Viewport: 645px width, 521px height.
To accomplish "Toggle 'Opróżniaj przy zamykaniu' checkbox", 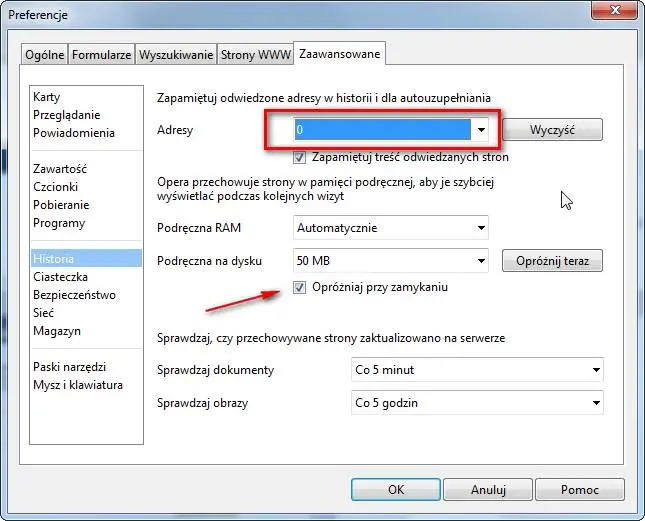I will coord(300,287).
